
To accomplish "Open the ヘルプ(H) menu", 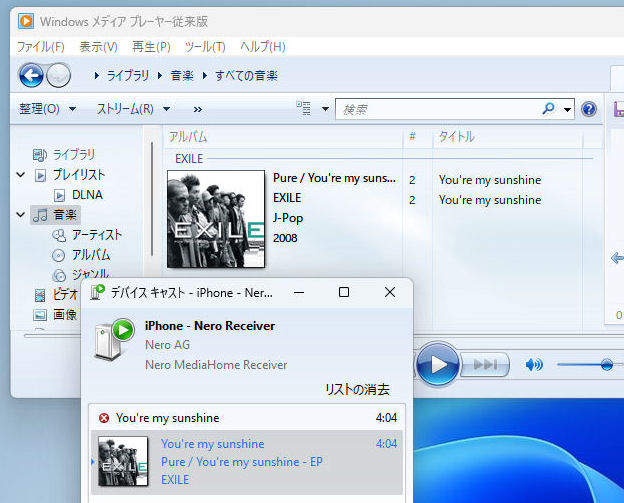I will pyautogui.click(x=263, y=47).
